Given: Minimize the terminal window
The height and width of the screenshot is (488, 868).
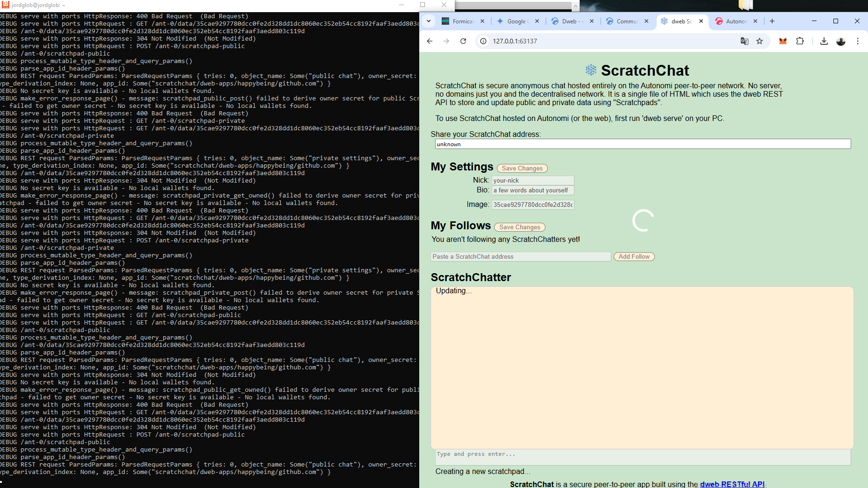Looking at the screenshot, I should (x=401, y=5).
